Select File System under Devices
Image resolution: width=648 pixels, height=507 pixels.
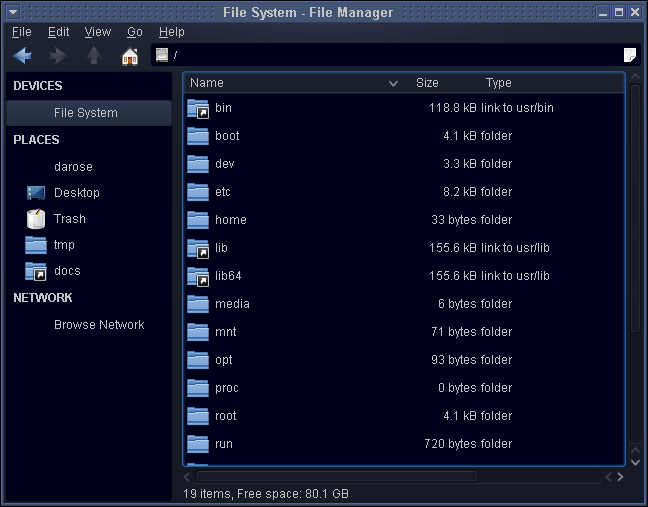coord(85,113)
